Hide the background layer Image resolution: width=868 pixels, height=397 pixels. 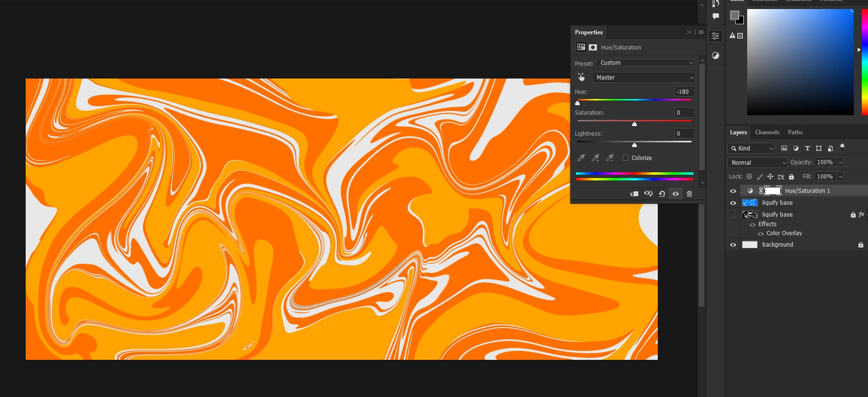(x=733, y=245)
